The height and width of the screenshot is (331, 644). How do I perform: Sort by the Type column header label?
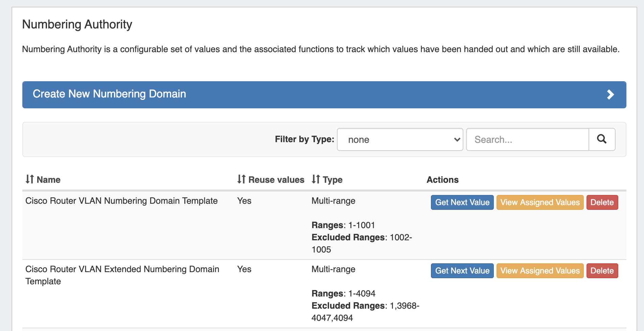click(332, 180)
